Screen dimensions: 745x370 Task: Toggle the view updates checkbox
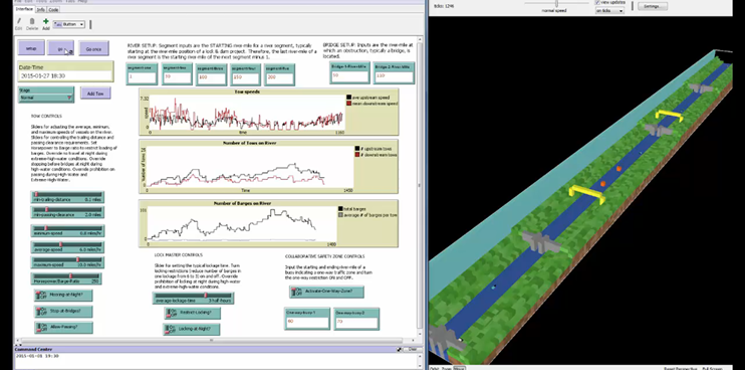coord(598,2)
